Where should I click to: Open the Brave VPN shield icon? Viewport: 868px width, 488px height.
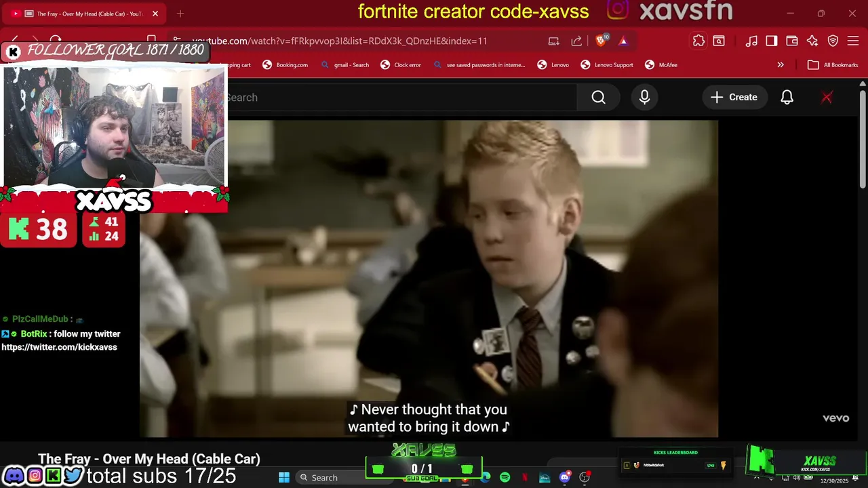tap(833, 41)
